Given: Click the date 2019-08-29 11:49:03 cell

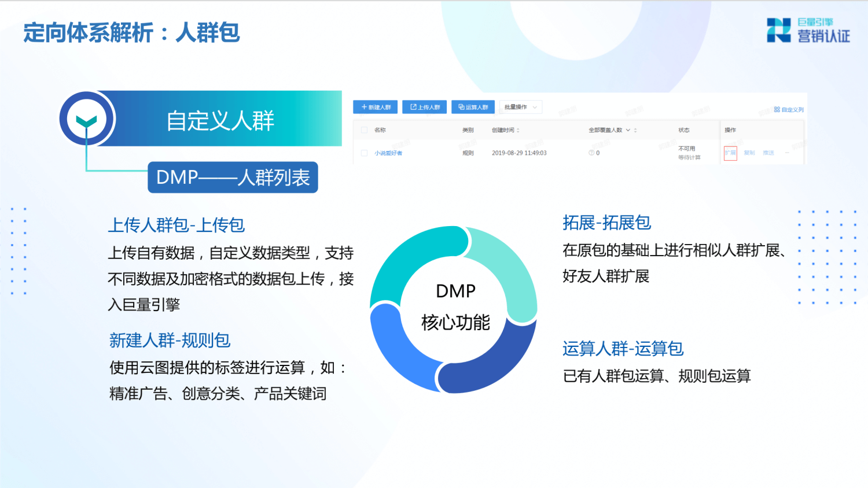Looking at the screenshot, I should pyautogui.click(x=519, y=153).
